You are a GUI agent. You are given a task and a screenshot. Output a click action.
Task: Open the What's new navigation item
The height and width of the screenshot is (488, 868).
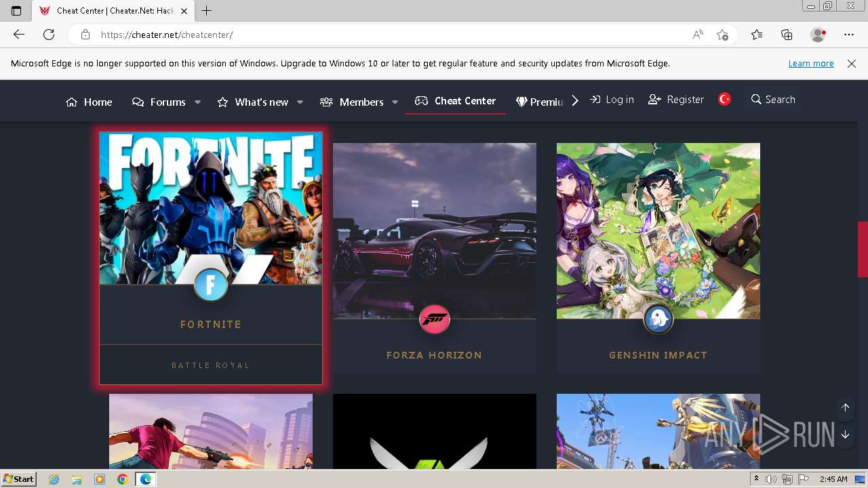[252, 102]
